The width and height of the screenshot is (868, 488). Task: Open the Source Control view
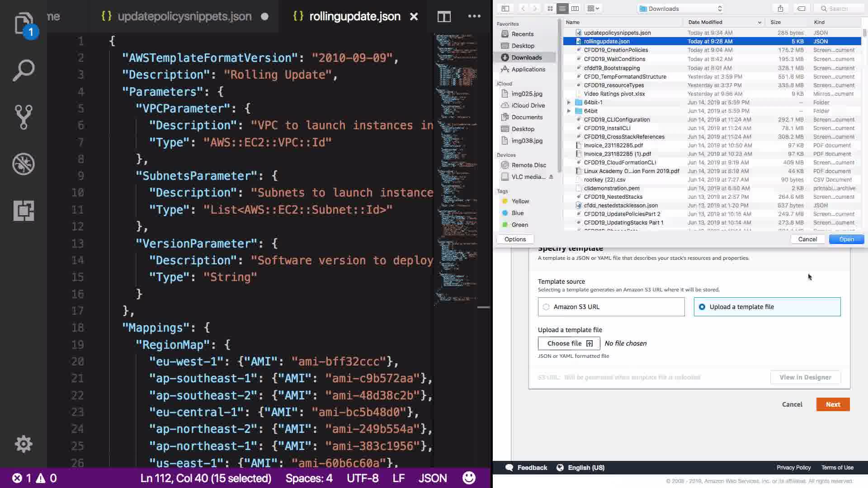(x=24, y=117)
